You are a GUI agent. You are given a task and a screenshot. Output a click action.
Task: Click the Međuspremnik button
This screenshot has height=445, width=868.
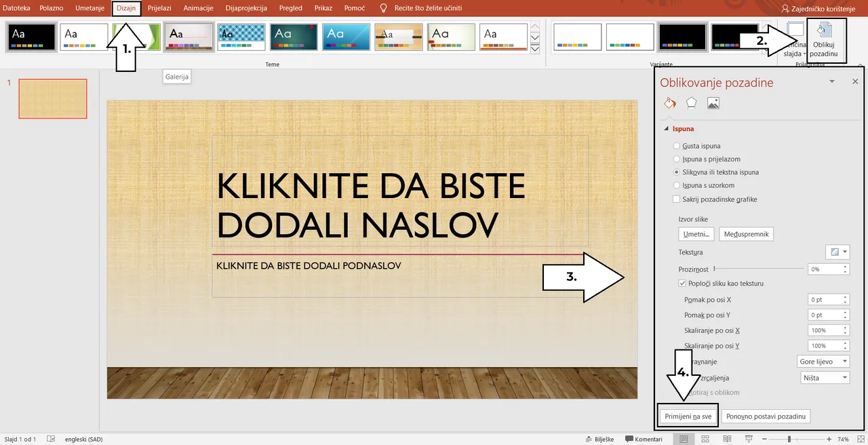coord(746,234)
